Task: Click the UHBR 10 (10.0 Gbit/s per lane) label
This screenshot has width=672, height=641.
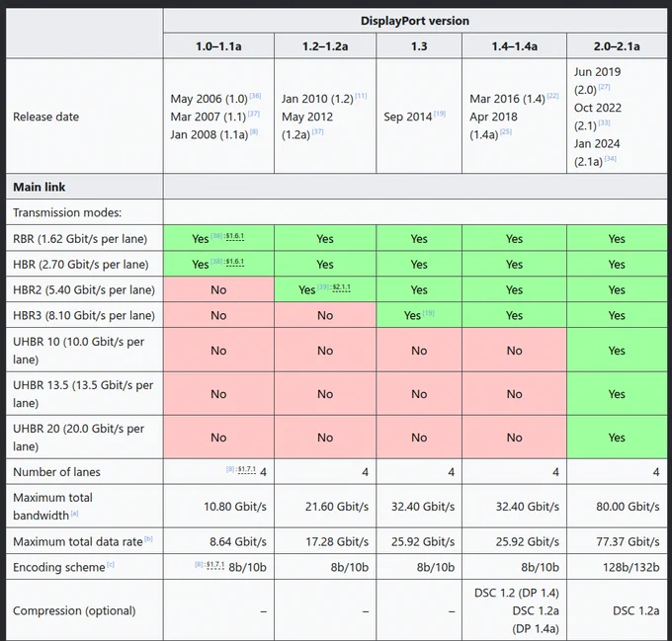Action: [x=78, y=351]
